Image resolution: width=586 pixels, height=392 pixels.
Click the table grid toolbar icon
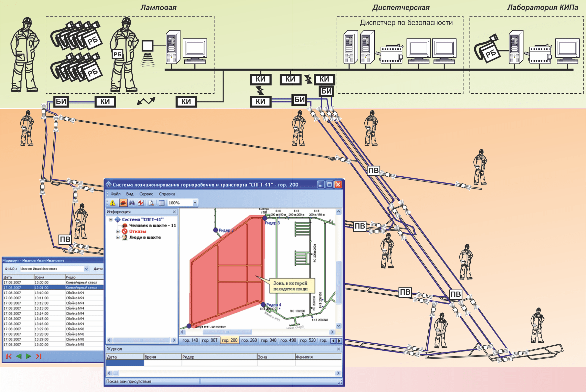pyautogui.click(x=162, y=203)
